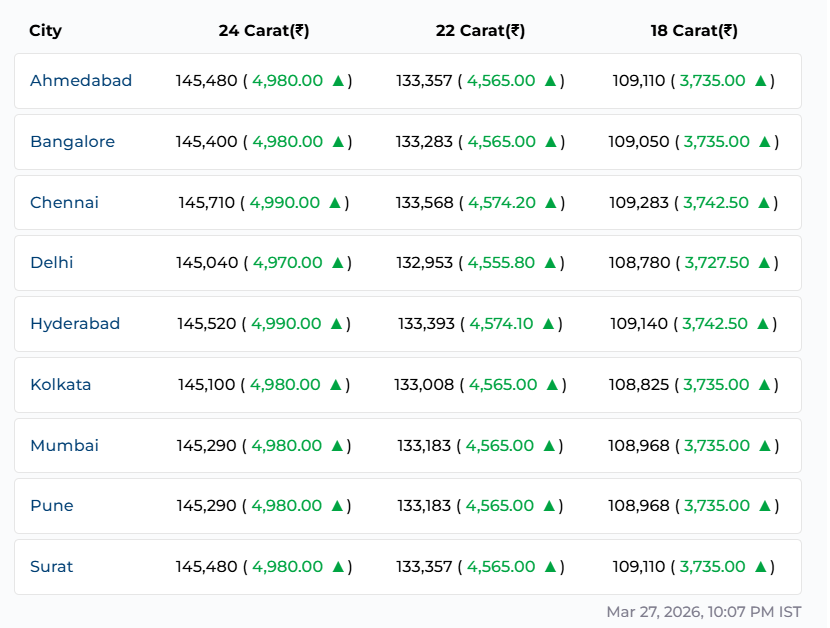
Task: Go to the Delhi gold rate link
Action: pos(51,263)
